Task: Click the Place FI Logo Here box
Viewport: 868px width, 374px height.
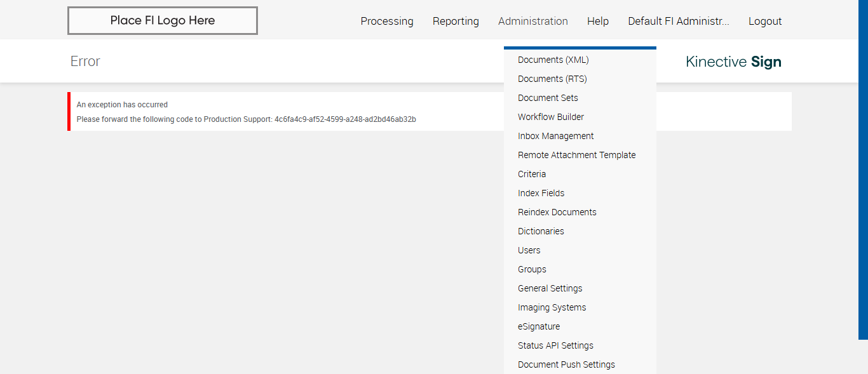Action: (x=162, y=20)
